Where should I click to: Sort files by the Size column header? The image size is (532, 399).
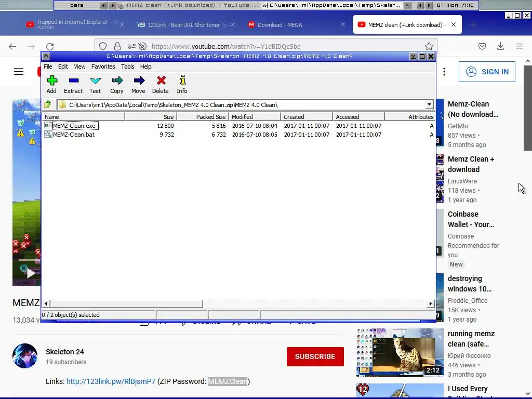tap(151, 117)
